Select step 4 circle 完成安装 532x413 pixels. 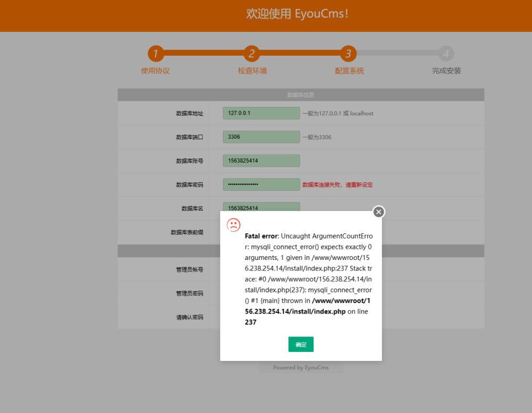point(446,54)
